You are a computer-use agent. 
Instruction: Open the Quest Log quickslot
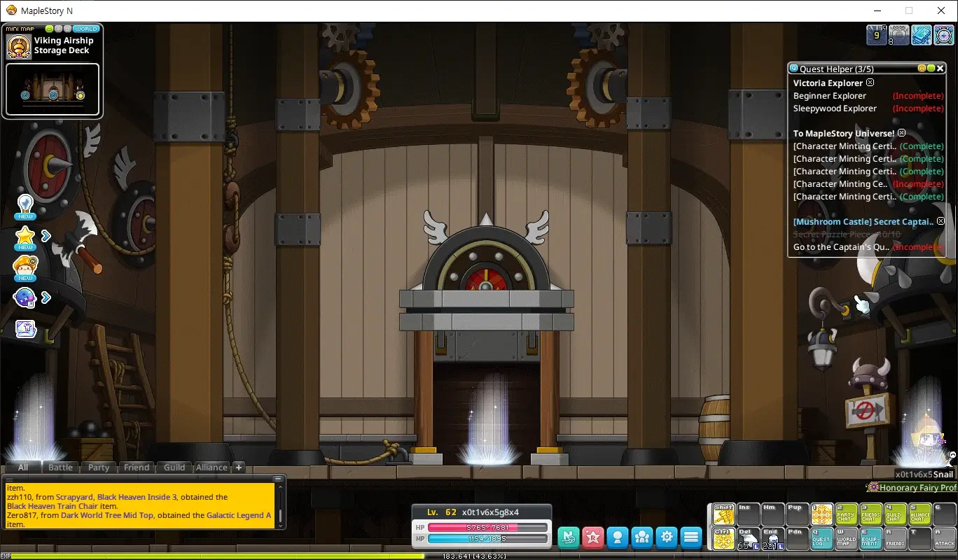pyautogui.click(x=822, y=538)
